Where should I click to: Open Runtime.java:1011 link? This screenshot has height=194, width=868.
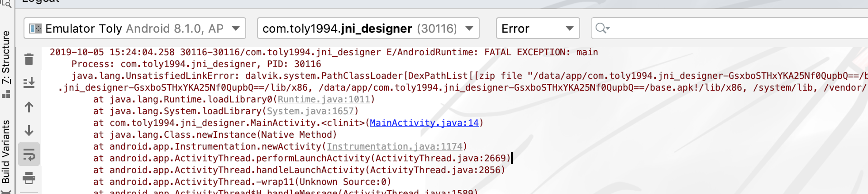point(324,99)
